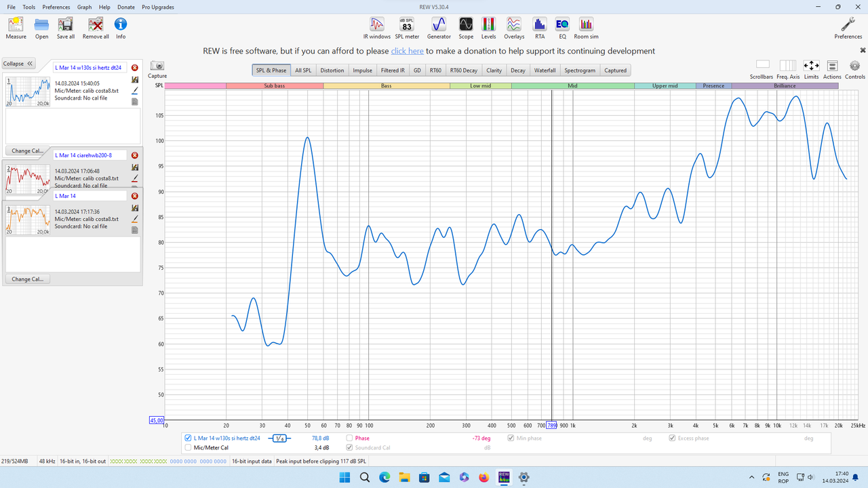Image resolution: width=868 pixels, height=488 pixels.
Task: Open File Explorer from taskbar
Action: 404,477
